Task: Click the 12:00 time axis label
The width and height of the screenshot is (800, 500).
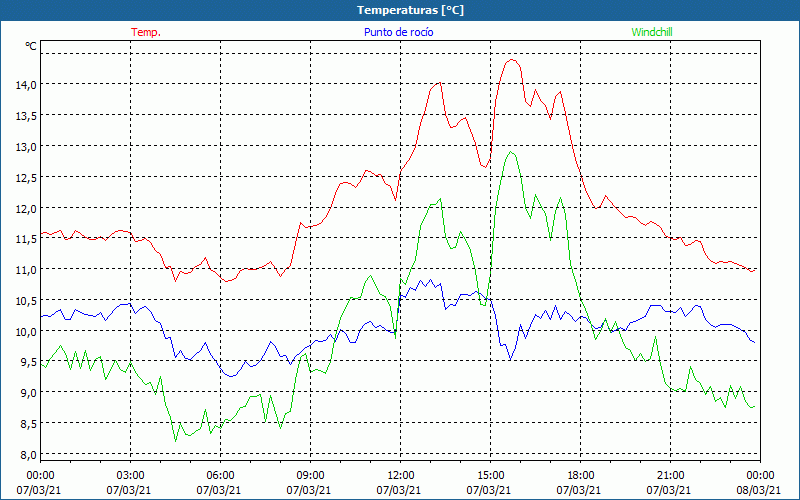Action: point(401,476)
